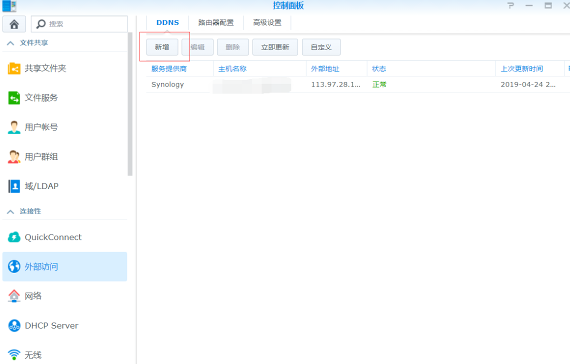Go to Control Panel home icon
This screenshot has width=570, height=364.
[14, 24]
